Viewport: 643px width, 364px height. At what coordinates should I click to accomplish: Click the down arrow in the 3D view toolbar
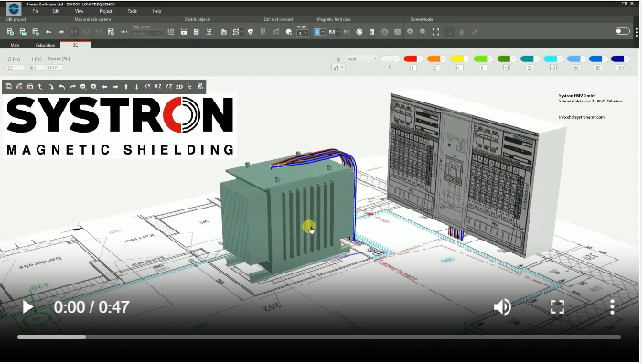pyautogui.click(x=136, y=87)
